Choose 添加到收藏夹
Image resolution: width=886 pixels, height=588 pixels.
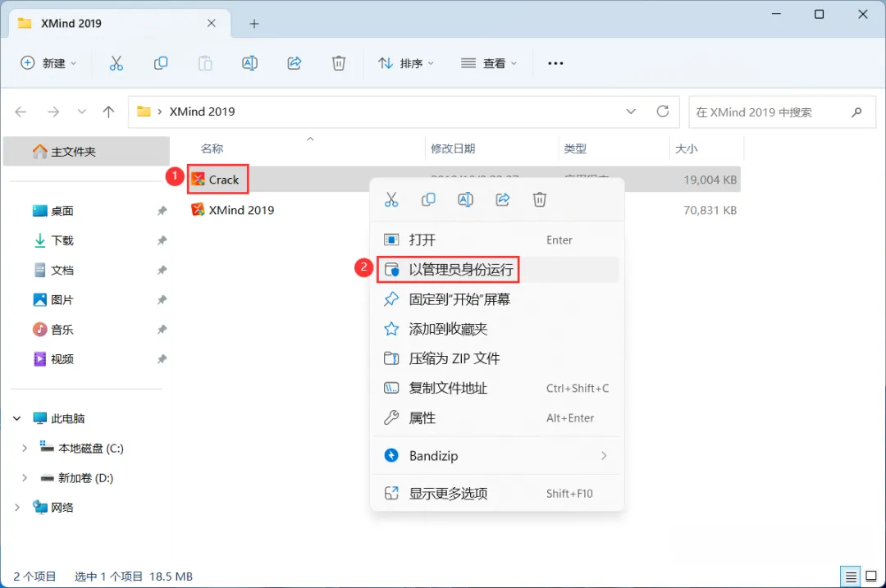pos(497,329)
